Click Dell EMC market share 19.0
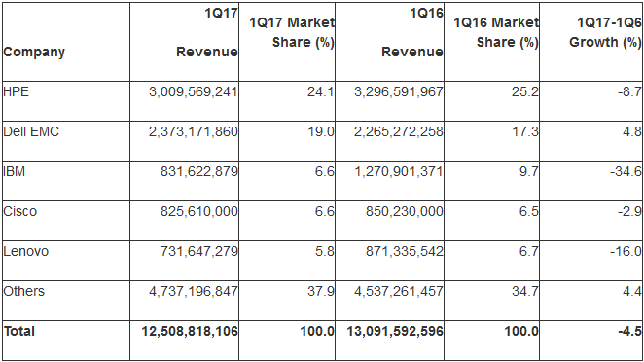 [321, 131]
